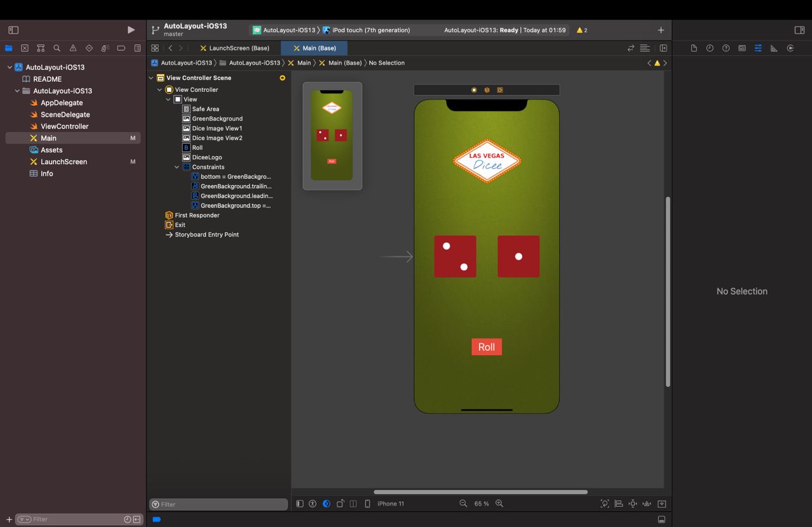Click the code review arrows icon
Image resolution: width=812 pixels, height=527 pixels.
(x=631, y=48)
